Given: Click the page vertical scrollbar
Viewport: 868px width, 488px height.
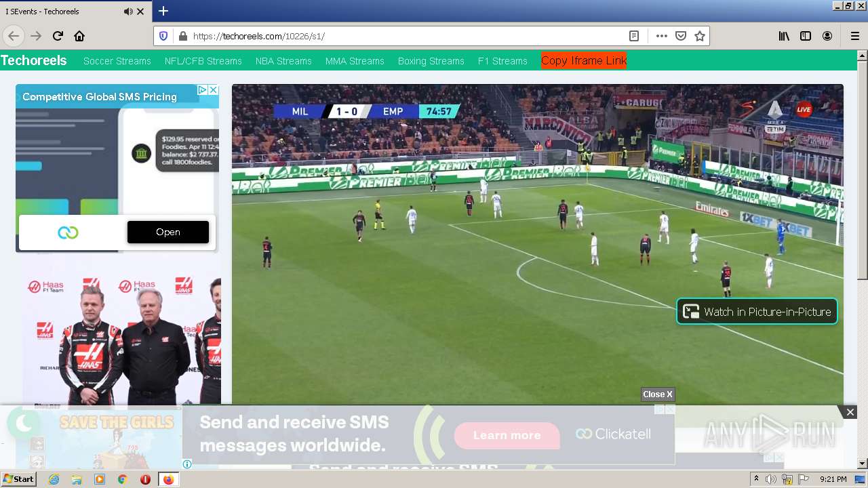Looking at the screenshot, I should click(x=863, y=169).
